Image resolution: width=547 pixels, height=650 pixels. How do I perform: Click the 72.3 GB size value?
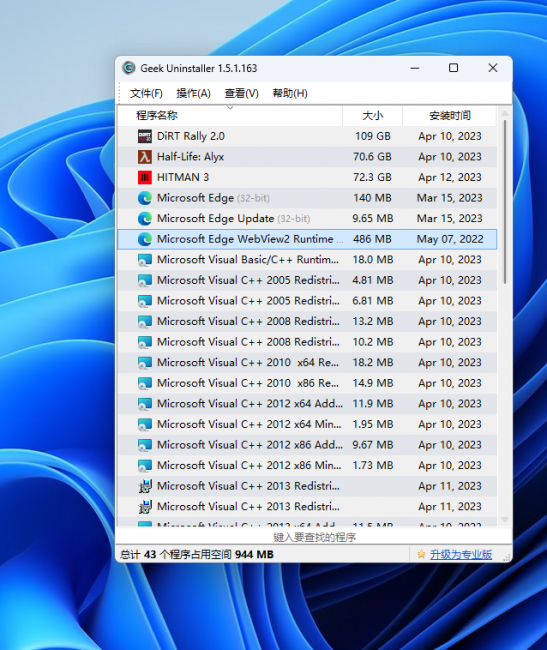tap(372, 177)
